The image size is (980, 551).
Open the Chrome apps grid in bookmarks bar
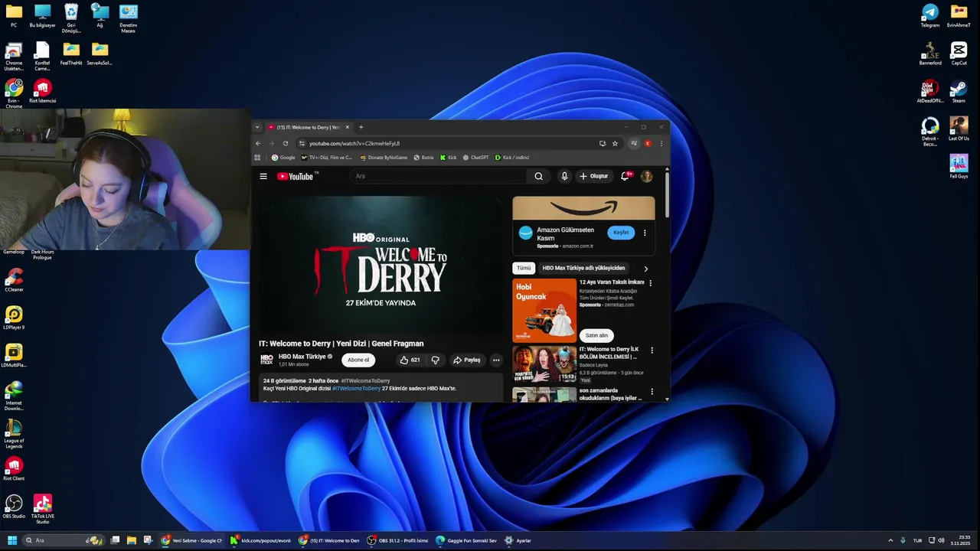click(x=257, y=158)
